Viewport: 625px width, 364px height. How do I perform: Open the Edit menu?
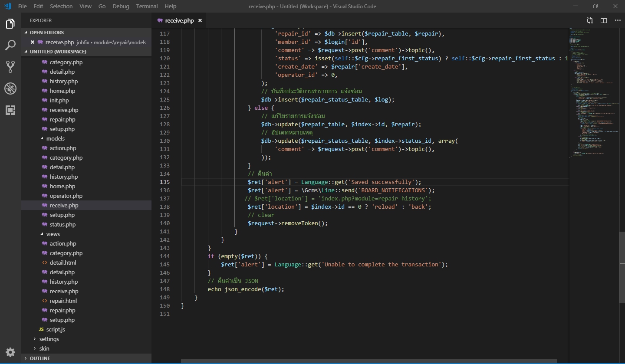coord(38,6)
